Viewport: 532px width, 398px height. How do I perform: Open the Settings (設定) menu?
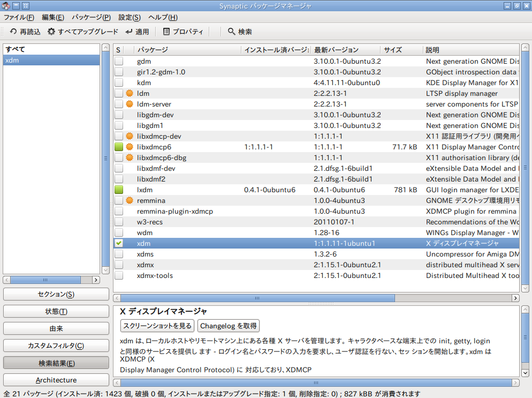130,17
